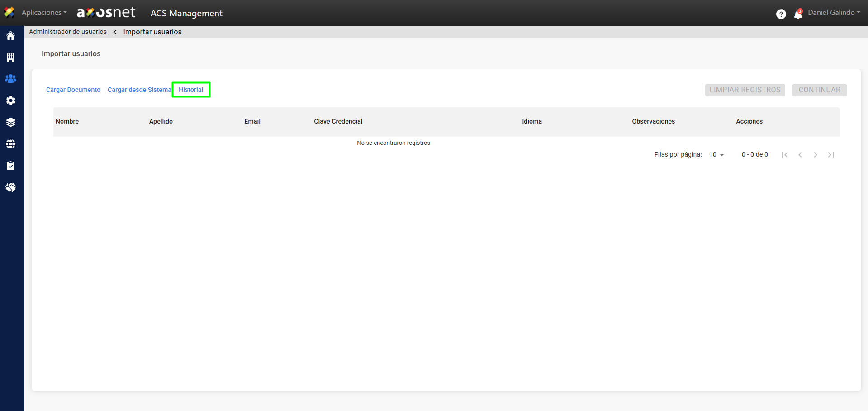868x411 pixels.
Task: Click the Nombre column header
Action: [67, 121]
